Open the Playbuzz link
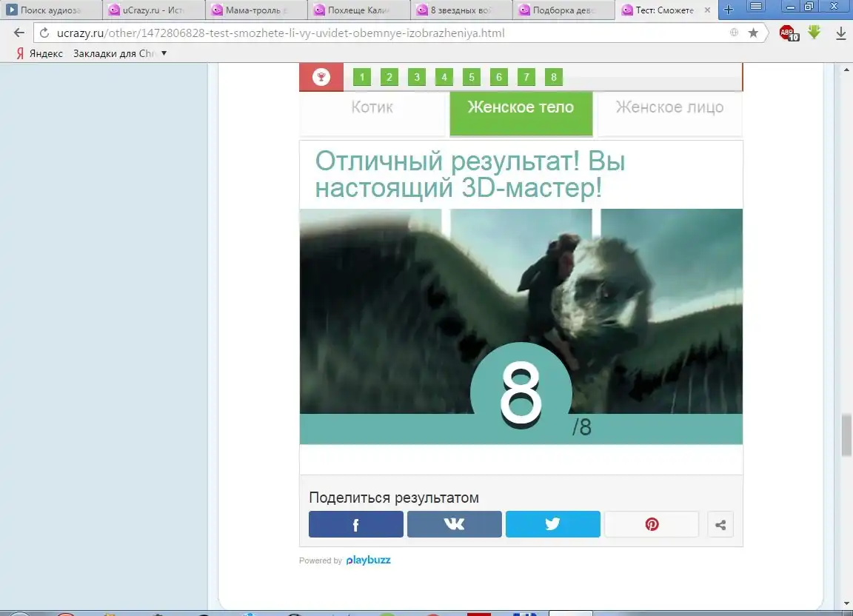Screen dimensions: 853x616 click(x=368, y=560)
